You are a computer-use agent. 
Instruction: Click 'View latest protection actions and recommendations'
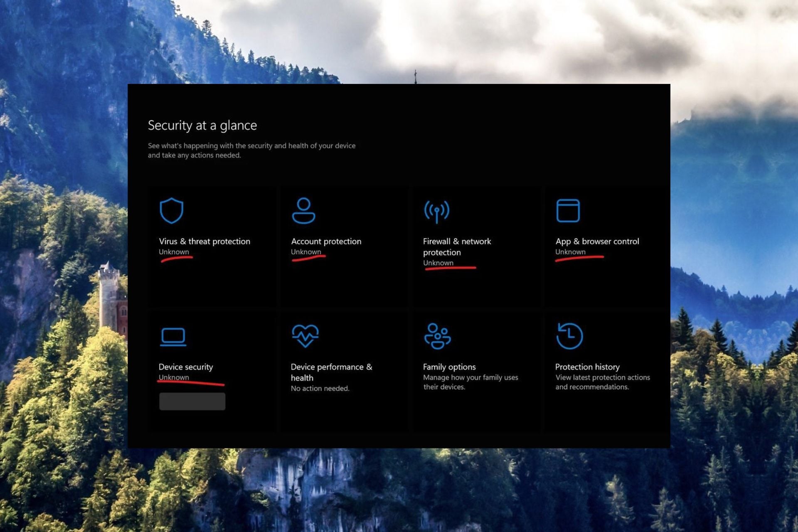pos(602,382)
